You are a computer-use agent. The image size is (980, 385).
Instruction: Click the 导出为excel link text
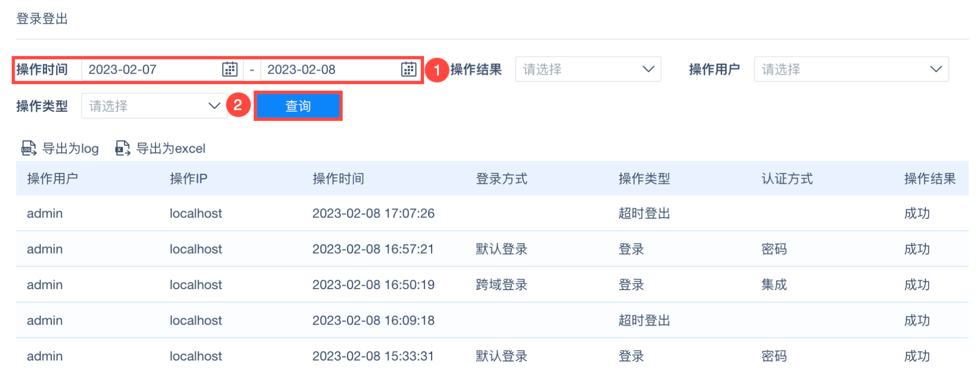coord(171,148)
